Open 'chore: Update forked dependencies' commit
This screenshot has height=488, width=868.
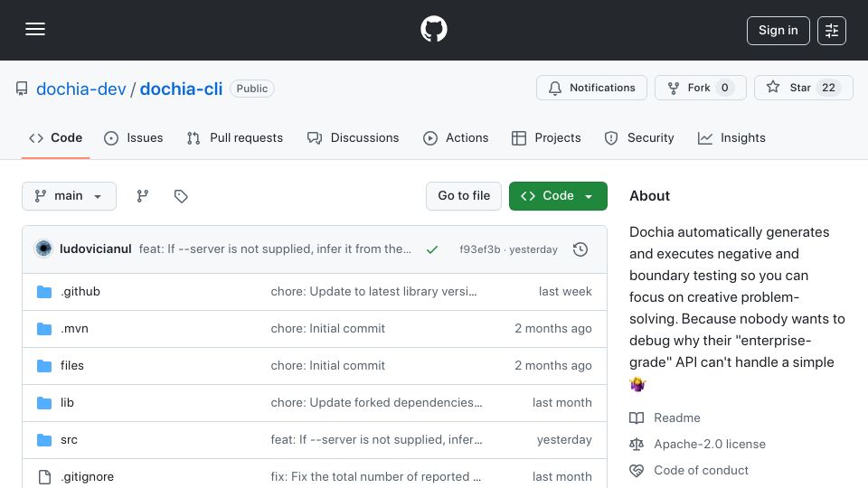(x=376, y=403)
